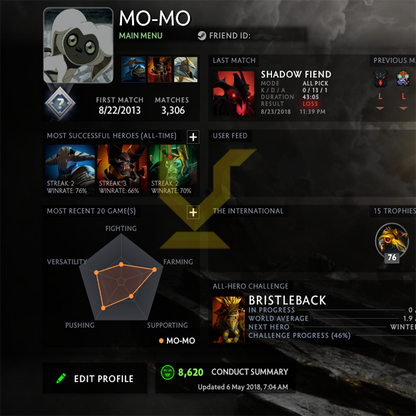Image resolution: width=416 pixels, height=416 pixels.
Task: Click the green conduct smiley face icon
Action: (167, 372)
